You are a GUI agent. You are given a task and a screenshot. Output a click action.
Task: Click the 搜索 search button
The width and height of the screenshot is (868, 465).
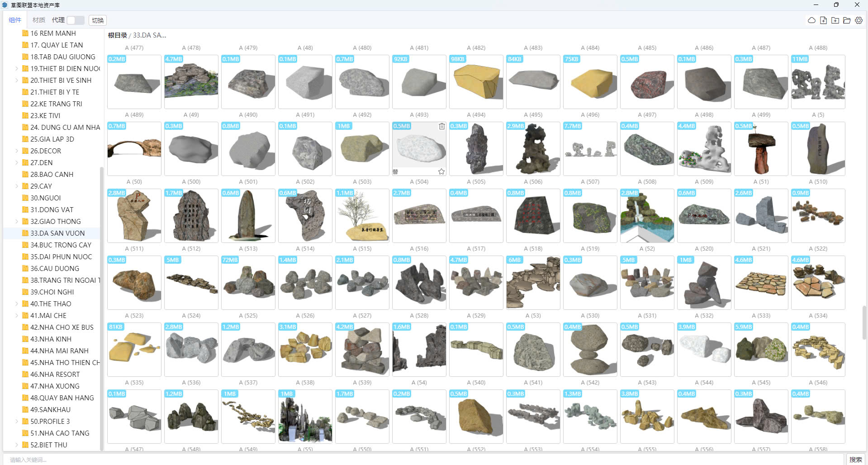click(x=855, y=459)
